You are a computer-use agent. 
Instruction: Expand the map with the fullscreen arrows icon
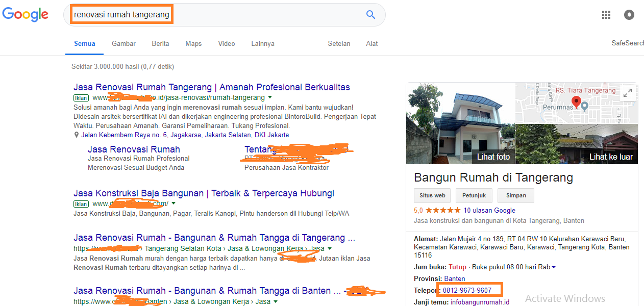[627, 93]
